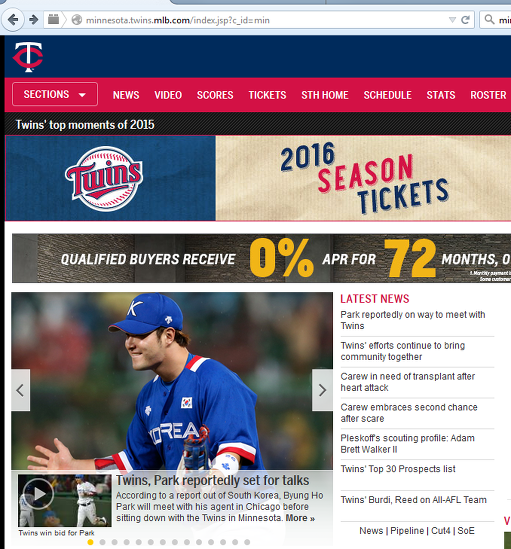Click the magnifier icon in the search box
This screenshot has width=511, height=549.
[x=489, y=20]
